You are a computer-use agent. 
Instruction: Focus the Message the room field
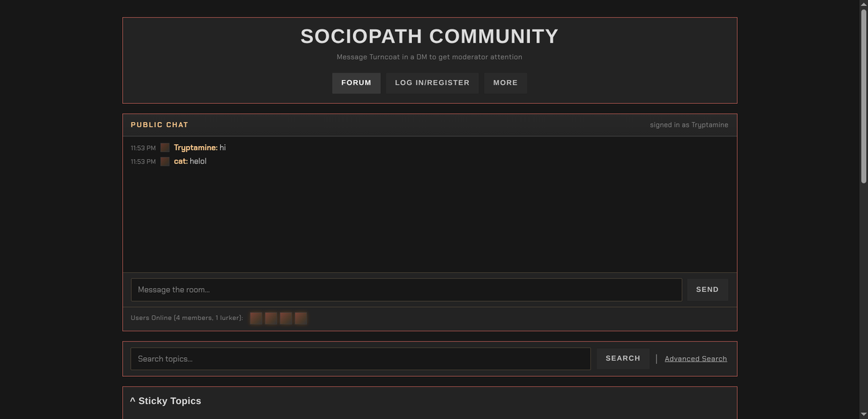407,290
